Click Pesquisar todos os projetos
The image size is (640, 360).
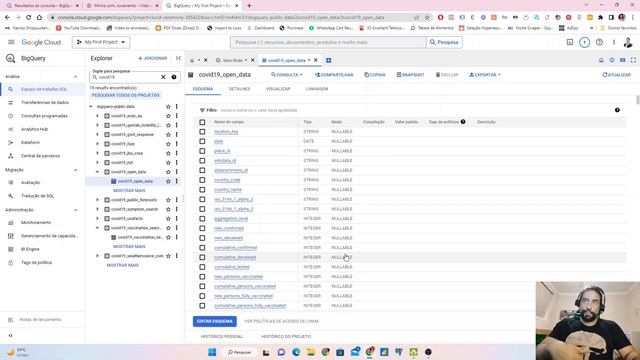pos(125,95)
